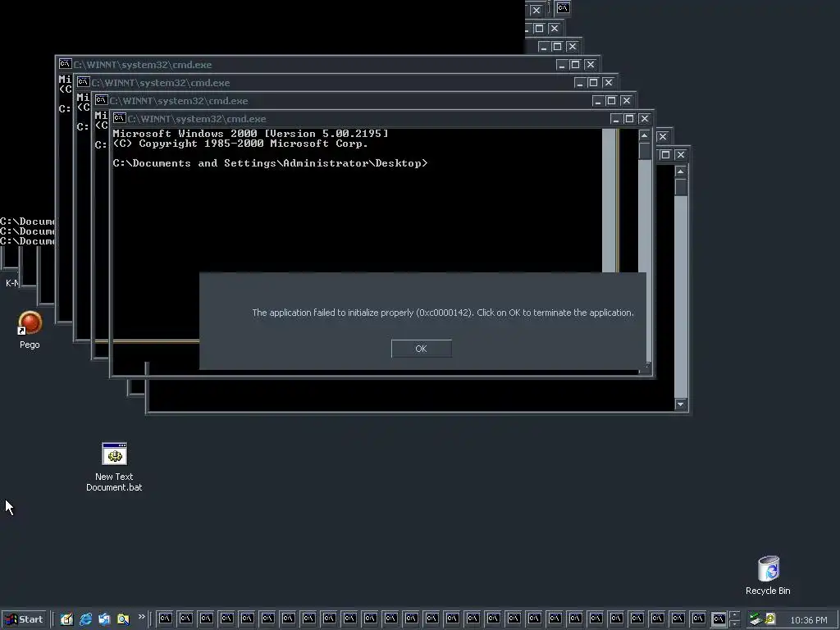Click the green network tray icon
This screenshot has height=630, width=840.
[x=756, y=619]
